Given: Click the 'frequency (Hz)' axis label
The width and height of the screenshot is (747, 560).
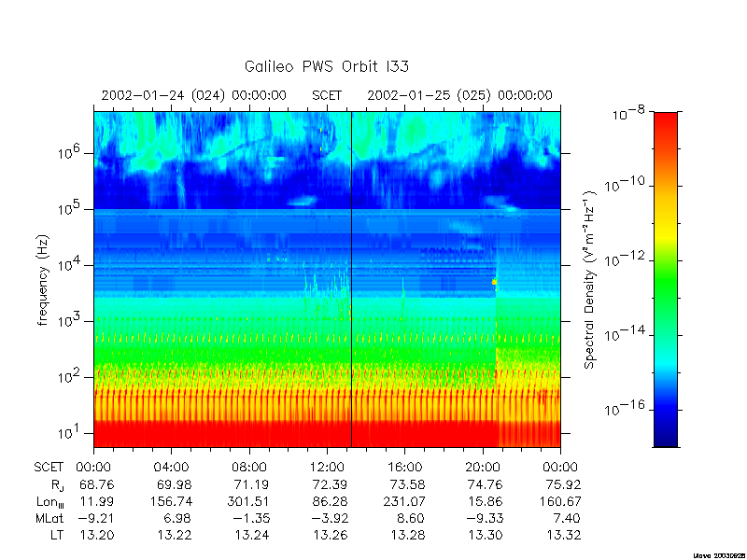Looking at the screenshot, I should pyautogui.click(x=43, y=280).
